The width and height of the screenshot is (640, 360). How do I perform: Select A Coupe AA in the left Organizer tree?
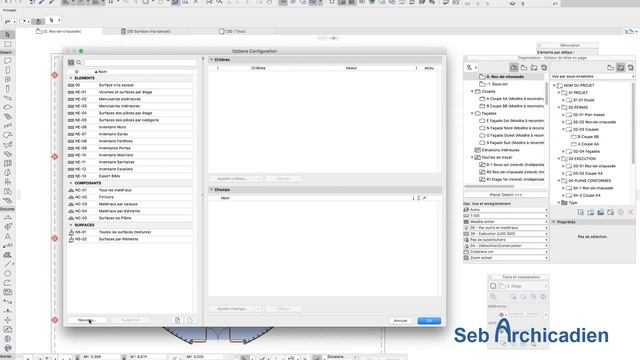pos(511,99)
